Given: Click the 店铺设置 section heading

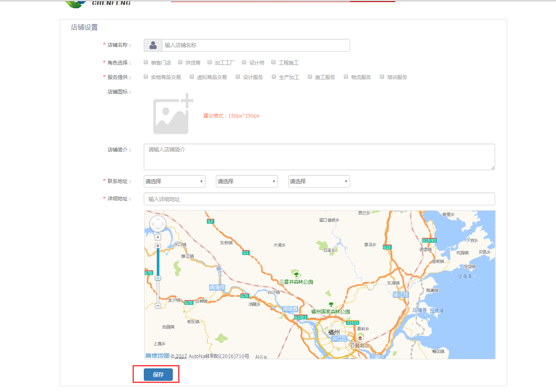Looking at the screenshot, I should coord(85,27).
